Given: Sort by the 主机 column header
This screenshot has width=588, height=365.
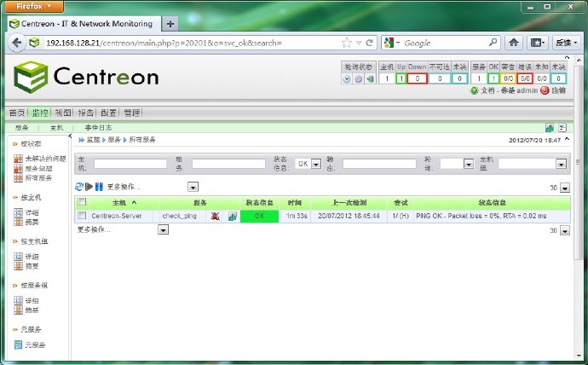Looking at the screenshot, I should tap(119, 203).
